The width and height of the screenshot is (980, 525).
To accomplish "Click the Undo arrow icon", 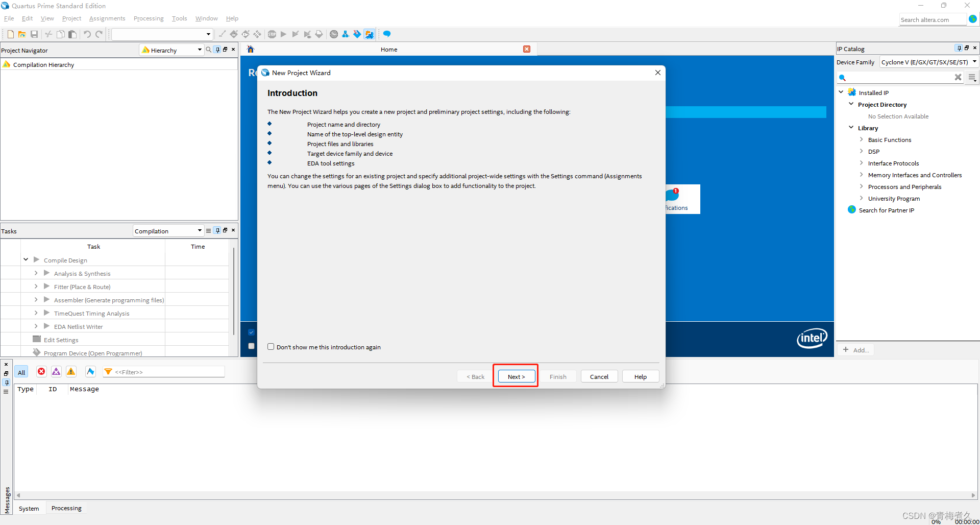I will click(x=87, y=34).
